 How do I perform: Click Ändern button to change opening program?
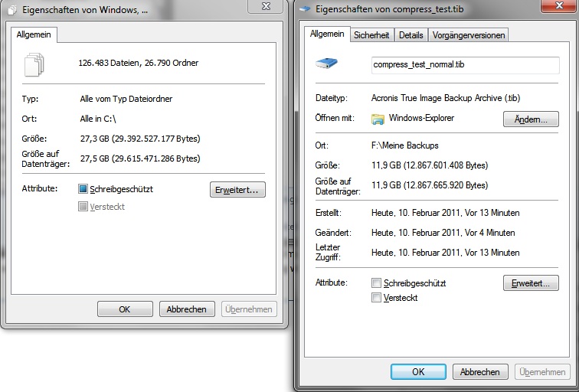pyautogui.click(x=531, y=119)
